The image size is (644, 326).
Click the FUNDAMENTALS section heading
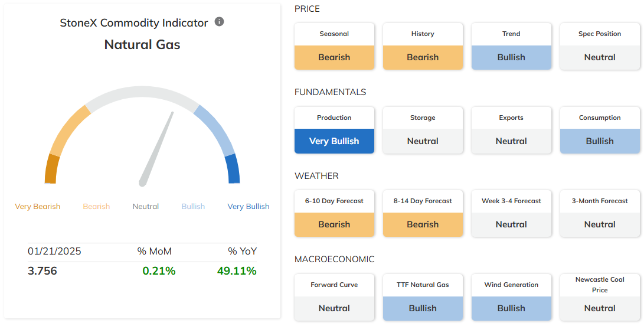coord(330,92)
